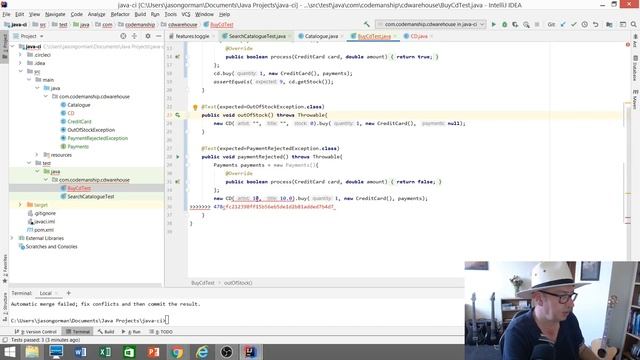Open the Windows Start button
Image resolution: width=640 pixels, height=360 pixels.
(x=9, y=351)
